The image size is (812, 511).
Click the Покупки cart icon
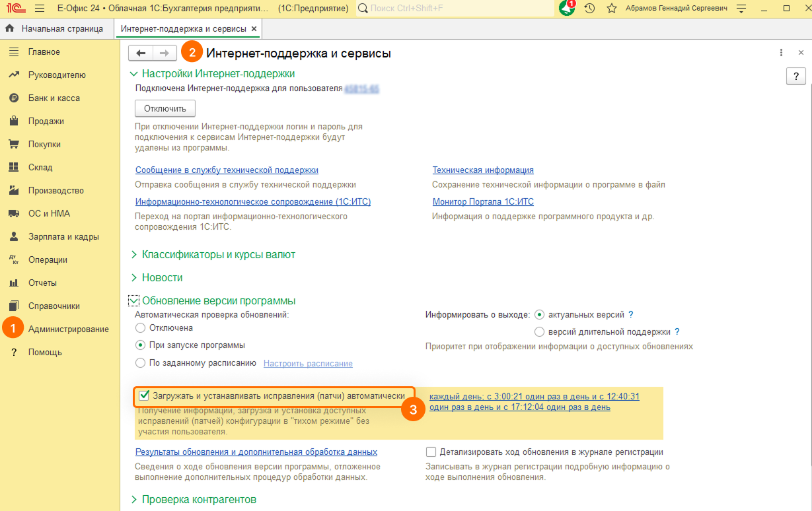point(13,145)
